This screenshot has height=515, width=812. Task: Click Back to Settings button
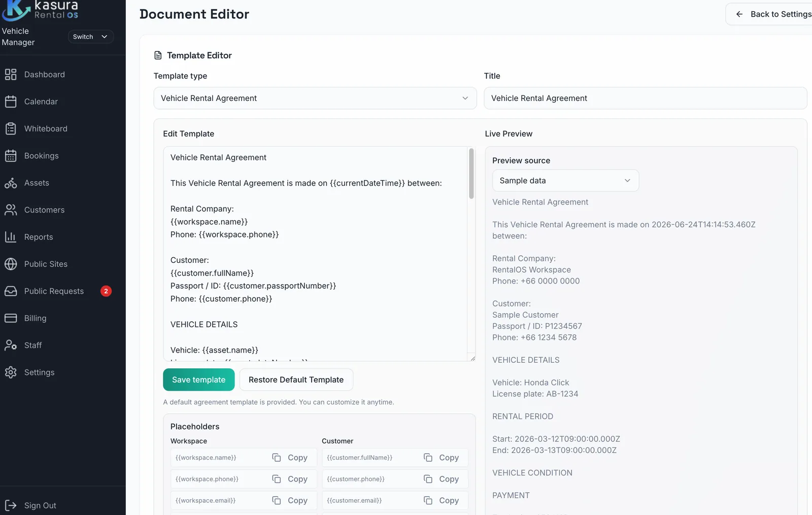click(769, 14)
